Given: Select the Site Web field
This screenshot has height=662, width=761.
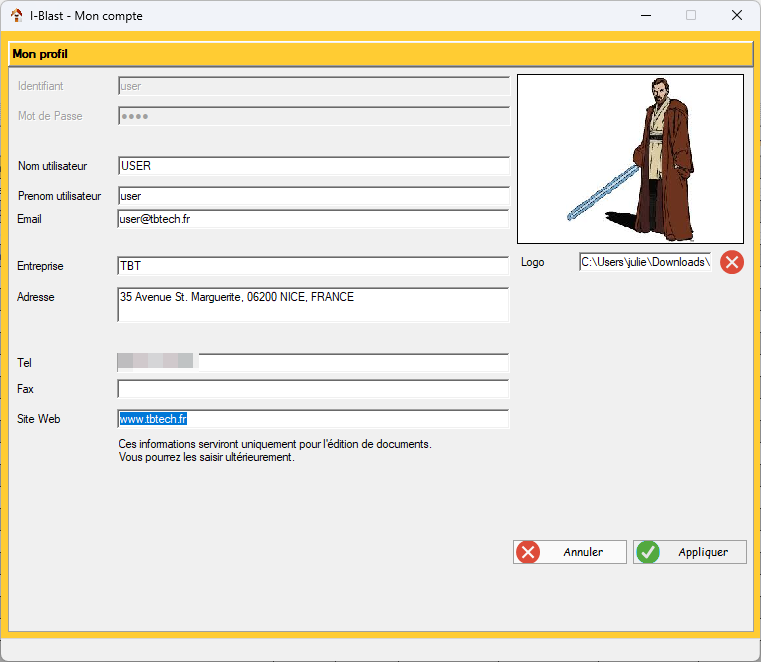Looking at the screenshot, I should [x=313, y=419].
